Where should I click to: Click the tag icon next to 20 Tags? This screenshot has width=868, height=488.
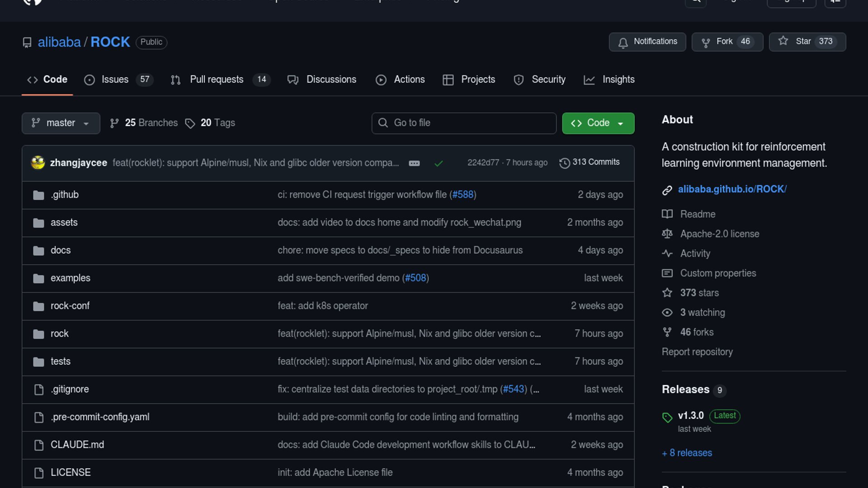[190, 123]
